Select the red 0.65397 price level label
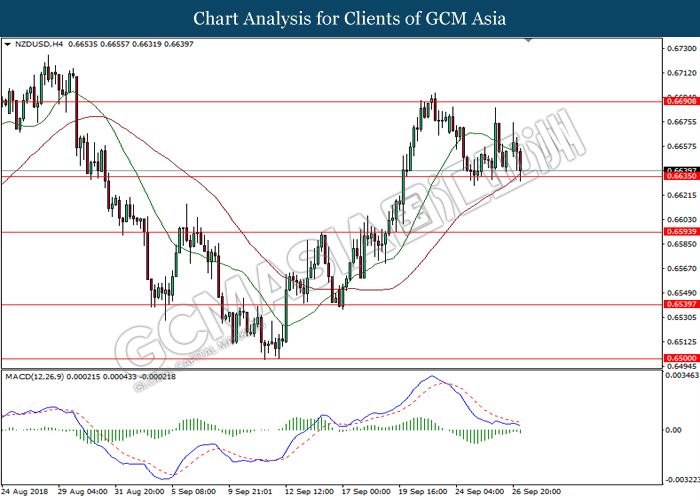This screenshot has height=500, width=700. (681, 304)
